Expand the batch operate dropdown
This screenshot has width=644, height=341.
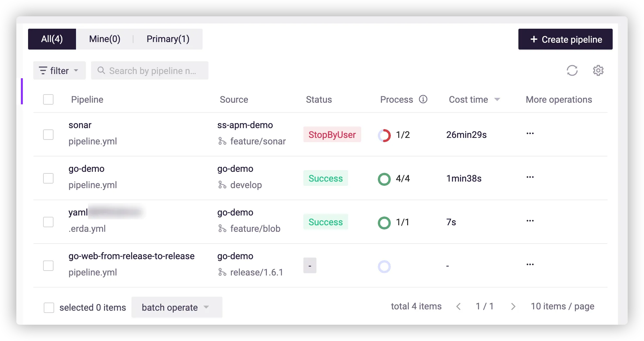(x=176, y=307)
